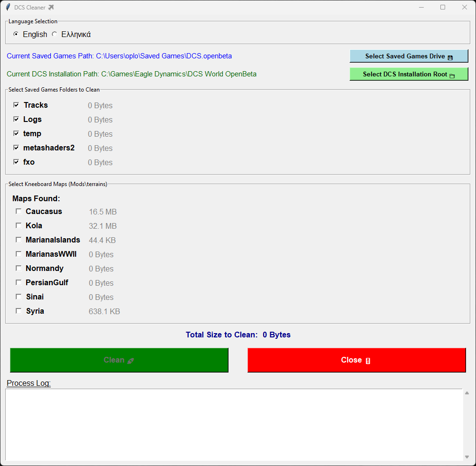Disable the metashaders2 cleanup option
Viewport: 476px width, 466px height.
pyautogui.click(x=16, y=148)
